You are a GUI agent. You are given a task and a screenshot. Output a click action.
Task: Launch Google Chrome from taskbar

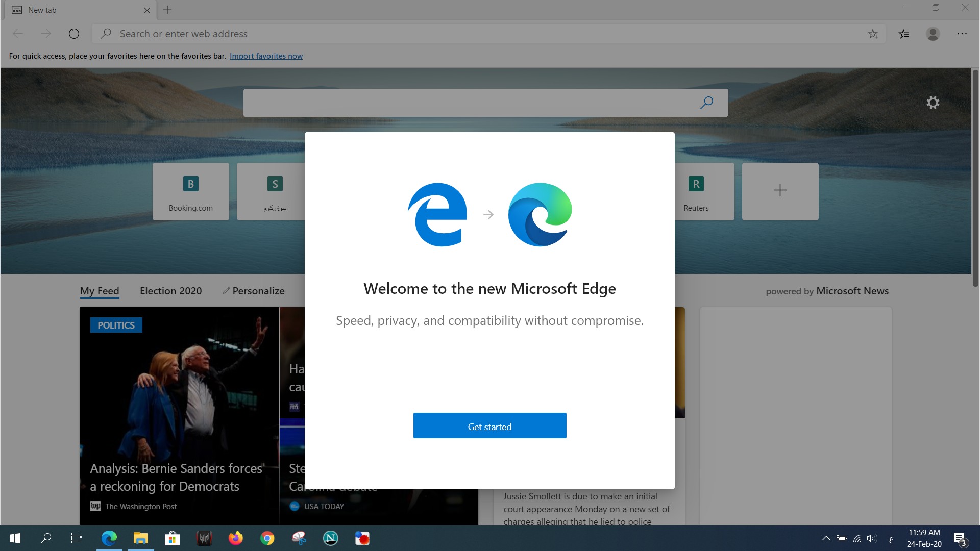pyautogui.click(x=267, y=538)
